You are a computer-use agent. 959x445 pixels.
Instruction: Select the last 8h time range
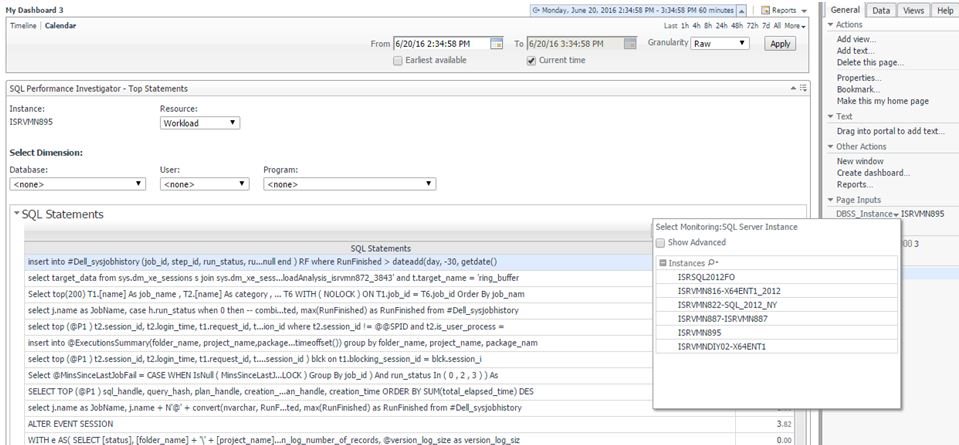(708, 26)
